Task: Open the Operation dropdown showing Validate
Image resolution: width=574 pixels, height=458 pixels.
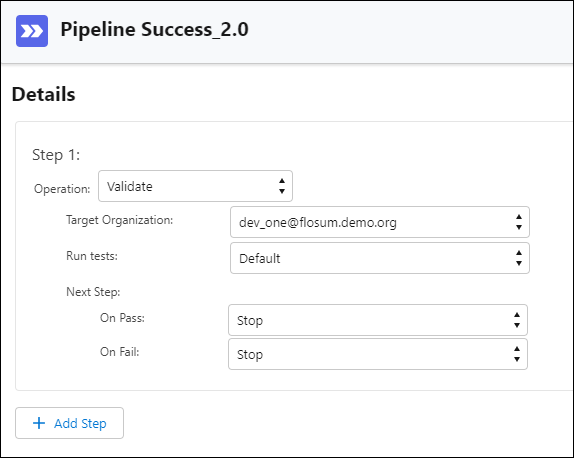Action: point(195,186)
